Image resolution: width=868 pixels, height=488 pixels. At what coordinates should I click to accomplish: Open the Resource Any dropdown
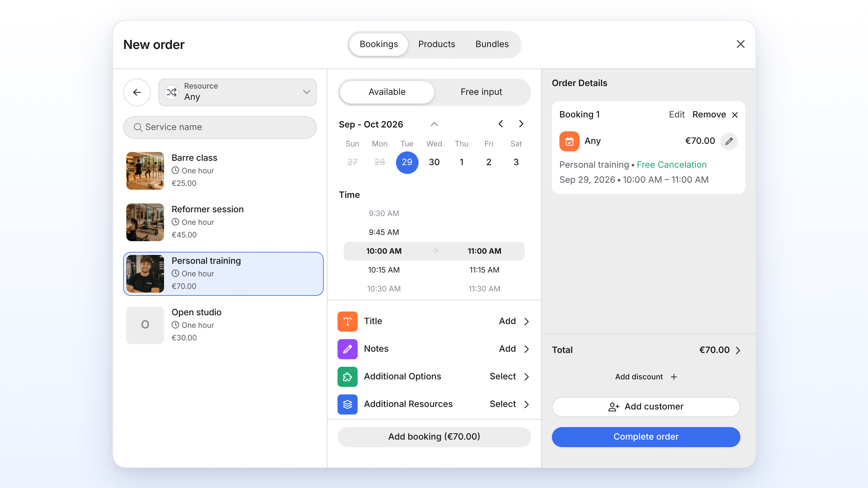point(237,92)
